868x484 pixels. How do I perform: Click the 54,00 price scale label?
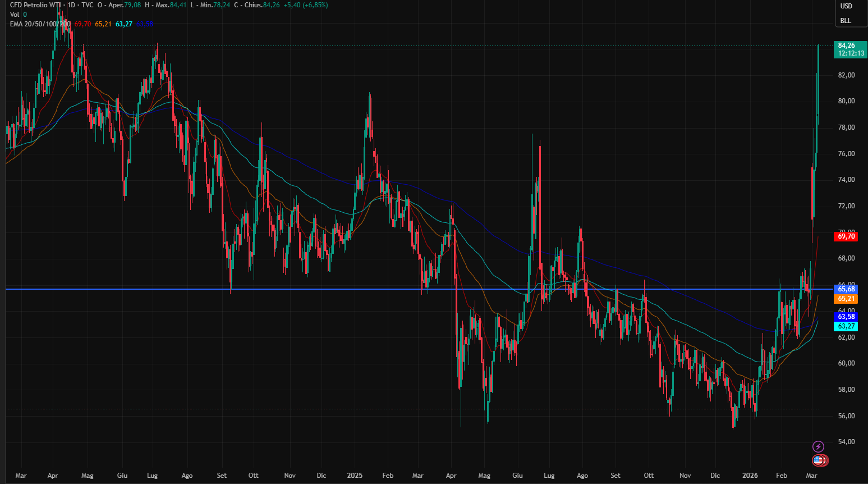tap(846, 442)
